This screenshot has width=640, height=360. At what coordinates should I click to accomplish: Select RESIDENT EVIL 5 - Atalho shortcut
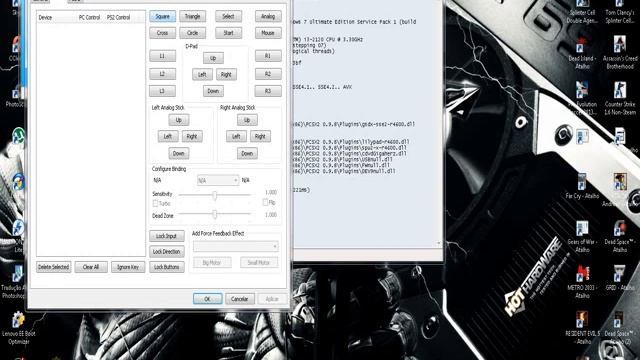pos(582,328)
